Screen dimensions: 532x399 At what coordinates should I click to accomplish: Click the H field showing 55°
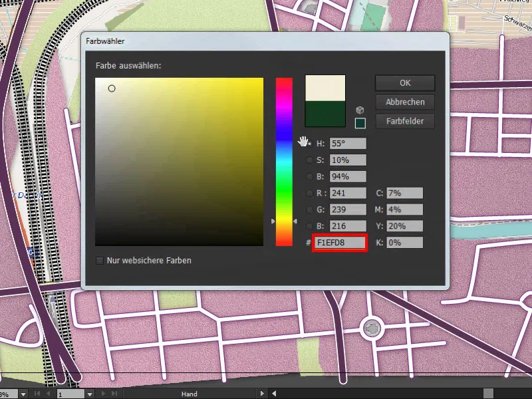click(348, 144)
